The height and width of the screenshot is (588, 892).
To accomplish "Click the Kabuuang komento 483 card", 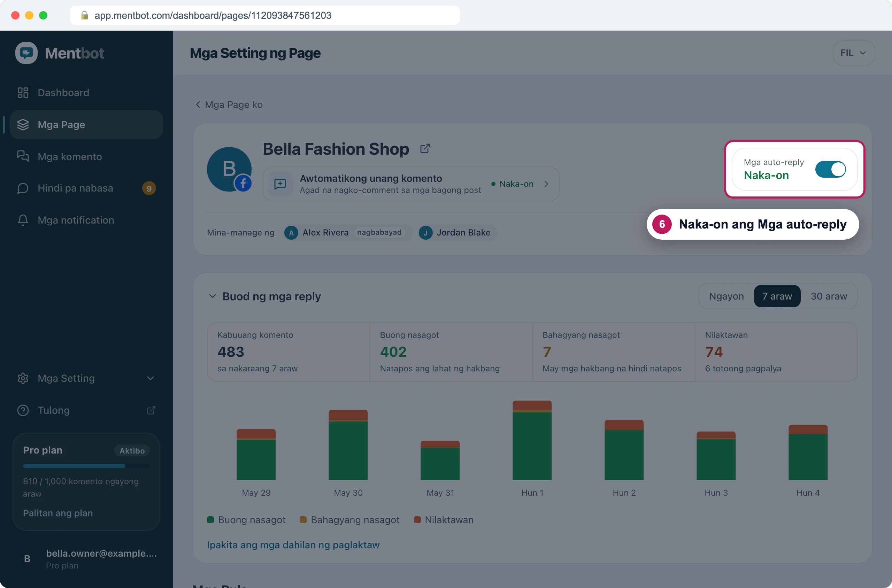I will [x=288, y=352].
